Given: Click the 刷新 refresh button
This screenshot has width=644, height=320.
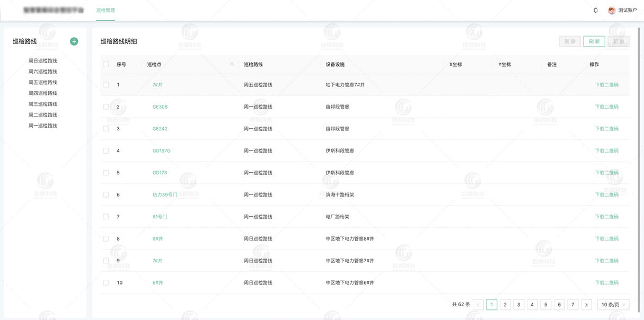Looking at the screenshot, I should click(x=594, y=41).
